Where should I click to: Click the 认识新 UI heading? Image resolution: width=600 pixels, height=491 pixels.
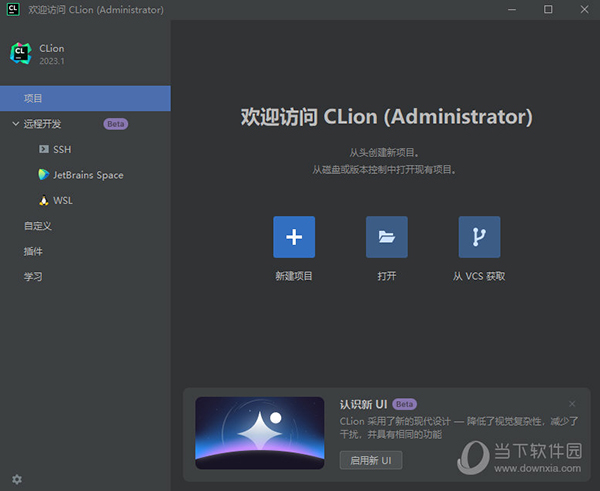(x=364, y=404)
